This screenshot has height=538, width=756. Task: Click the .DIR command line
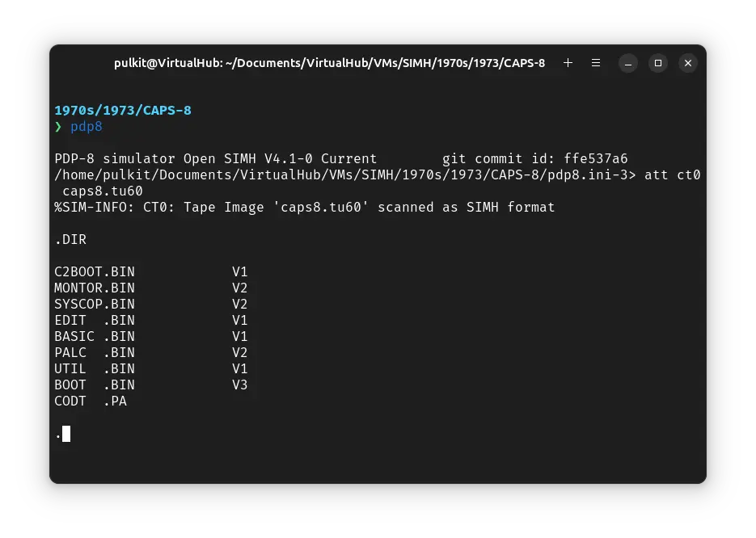(x=70, y=239)
